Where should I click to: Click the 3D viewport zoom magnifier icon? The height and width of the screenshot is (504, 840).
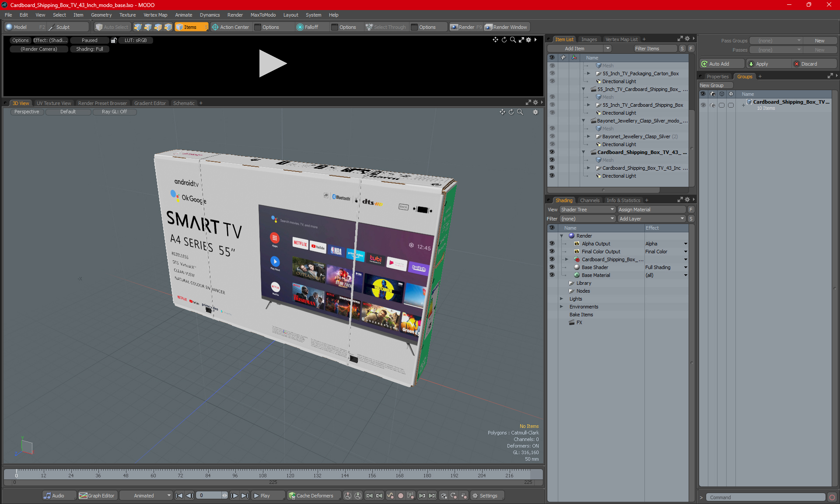tap(520, 112)
